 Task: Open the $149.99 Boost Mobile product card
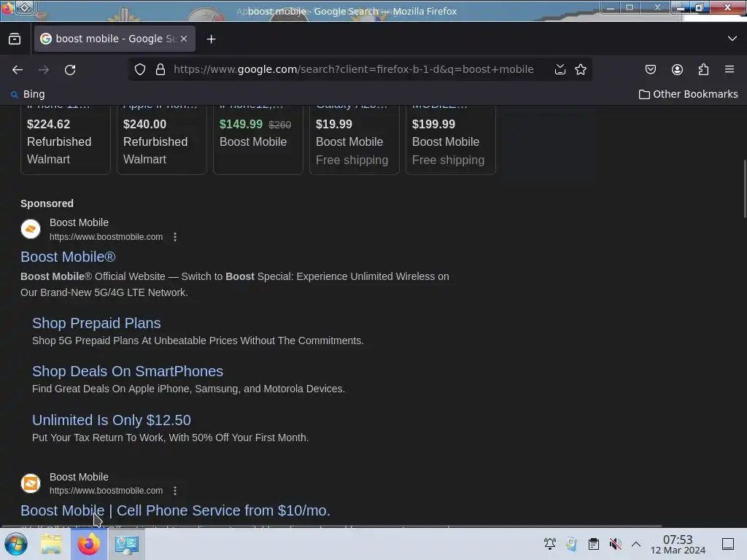point(258,139)
